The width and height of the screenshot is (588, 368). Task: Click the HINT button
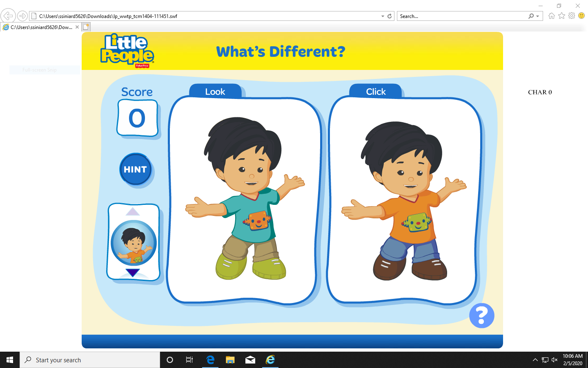[x=135, y=169]
